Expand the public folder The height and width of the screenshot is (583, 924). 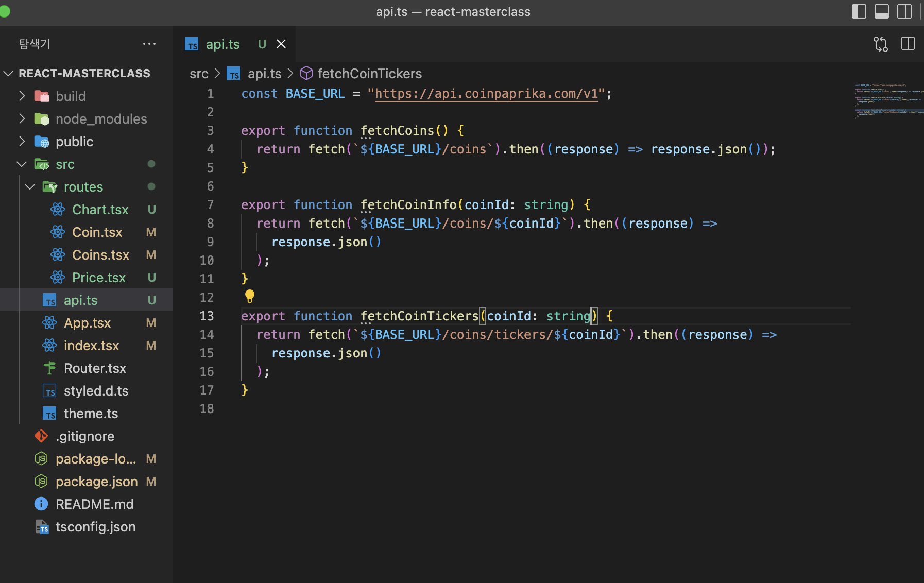22,141
